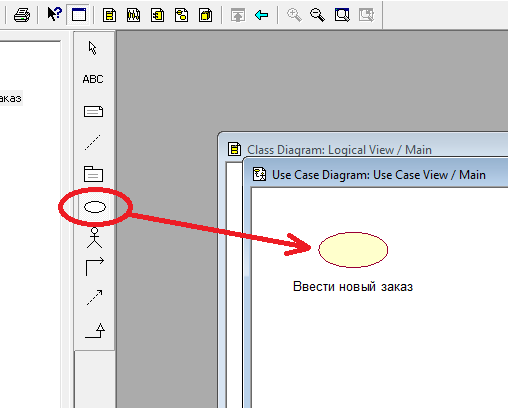Open Browse Component Diagram from toolbar
The height and width of the screenshot is (408, 508).
click(x=157, y=15)
